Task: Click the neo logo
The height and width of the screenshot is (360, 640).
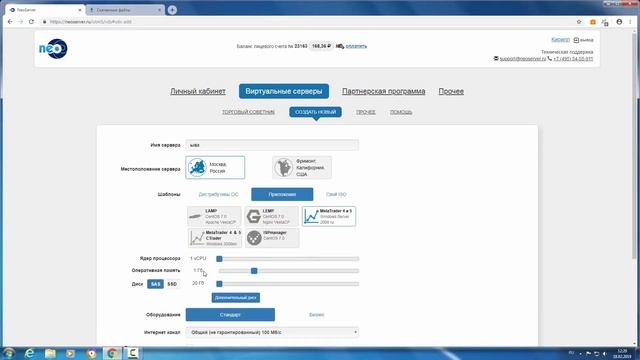Action: click(53, 49)
